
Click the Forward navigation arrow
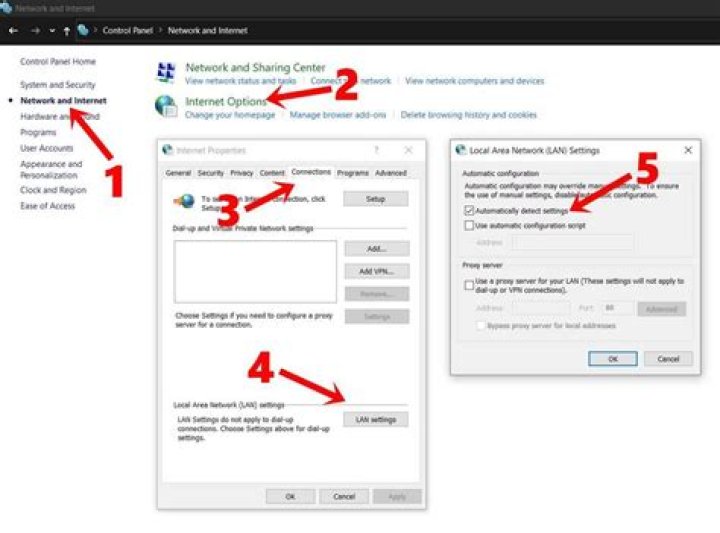(x=35, y=31)
